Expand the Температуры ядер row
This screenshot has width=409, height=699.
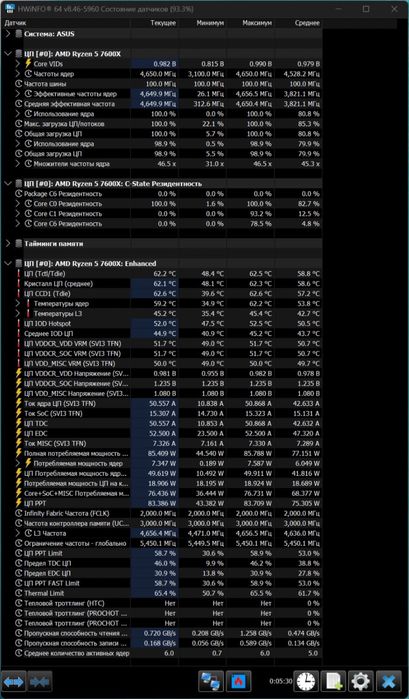(17, 304)
